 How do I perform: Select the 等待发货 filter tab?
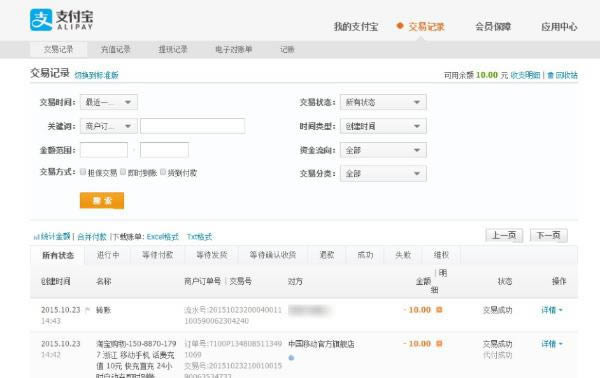coord(212,255)
